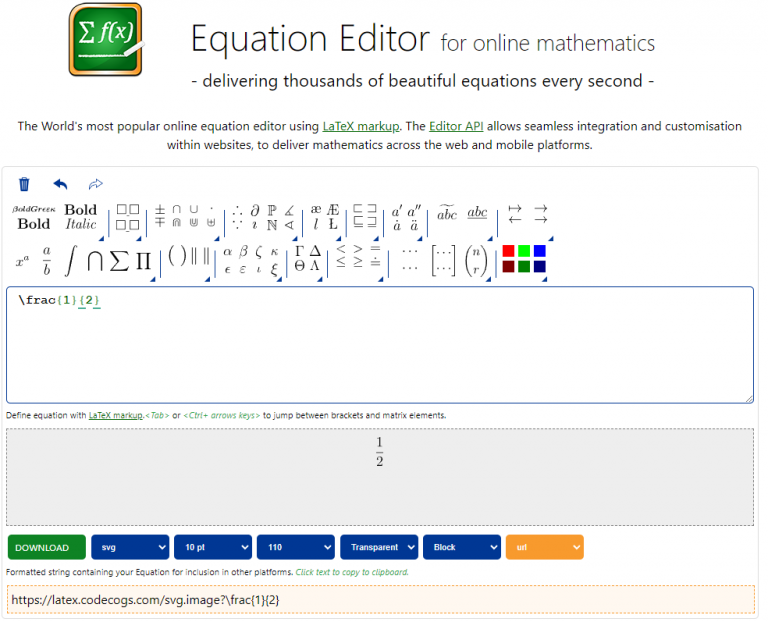This screenshot has height=622, width=768.
Task: Open the Transparent background dropdown
Action: (x=379, y=548)
